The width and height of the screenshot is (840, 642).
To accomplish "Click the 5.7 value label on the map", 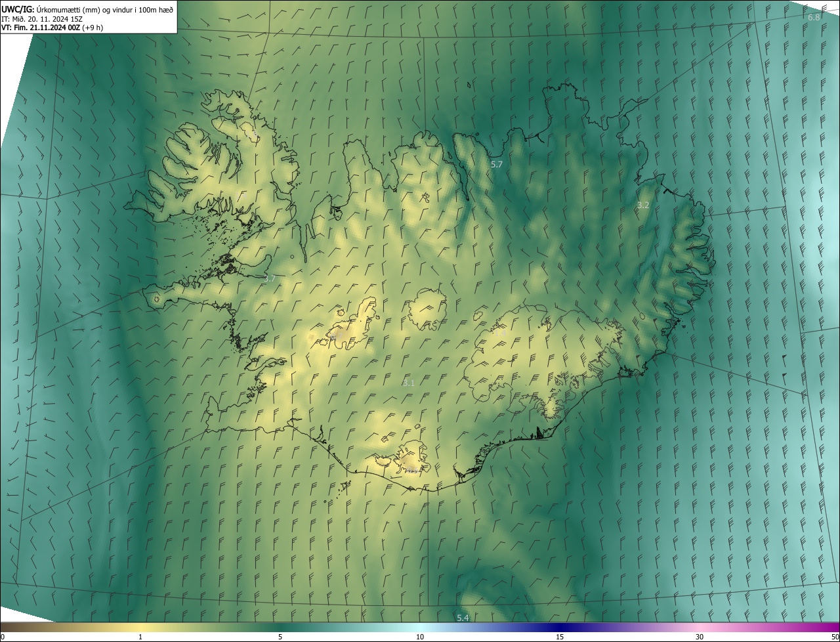I will 497,163.
